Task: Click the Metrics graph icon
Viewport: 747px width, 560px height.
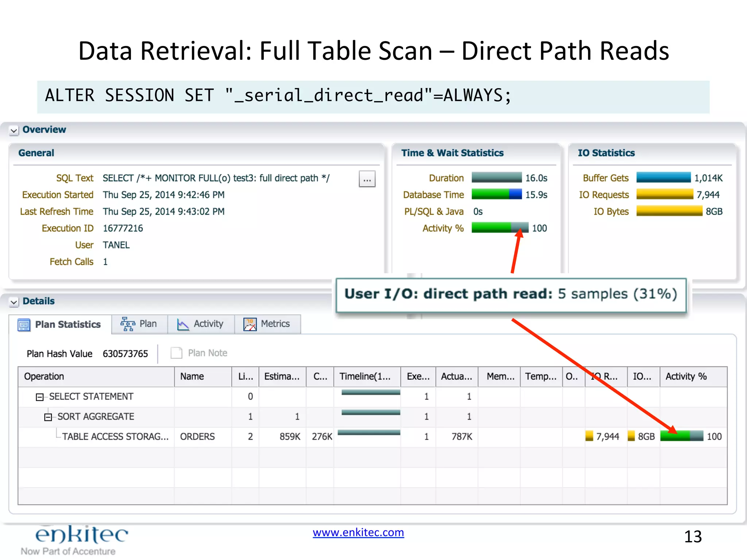Action: (x=250, y=324)
